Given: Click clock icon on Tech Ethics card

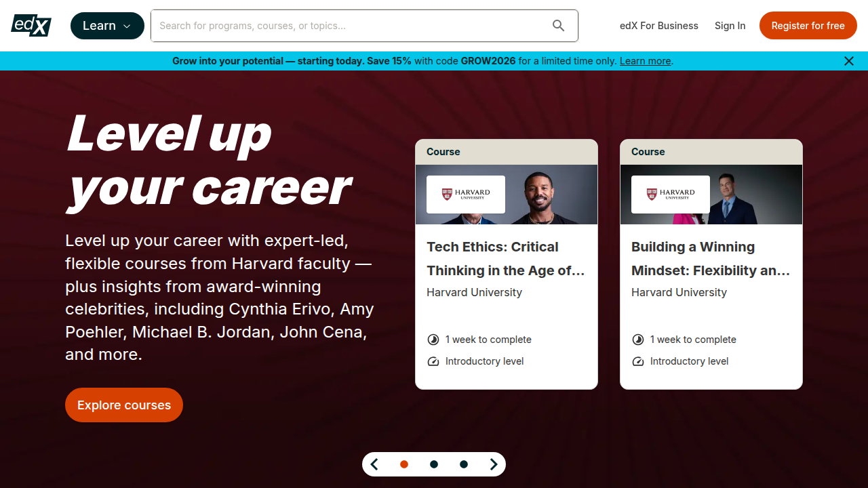Looking at the screenshot, I should pyautogui.click(x=433, y=340).
